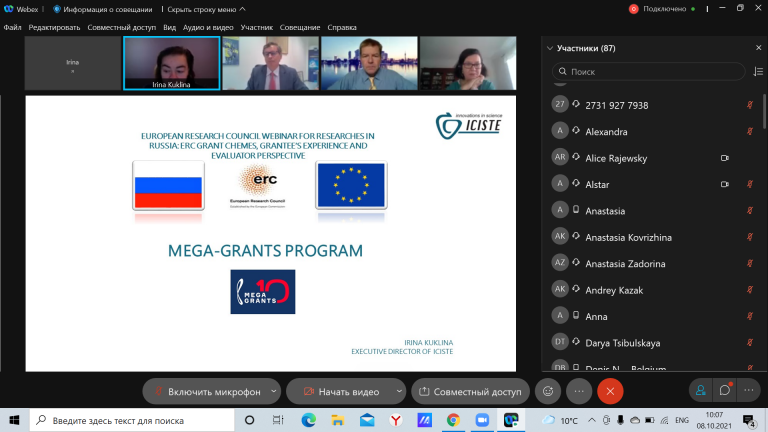Open the Совещание menu
The width and height of the screenshot is (768, 432).
[x=300, y=27]
